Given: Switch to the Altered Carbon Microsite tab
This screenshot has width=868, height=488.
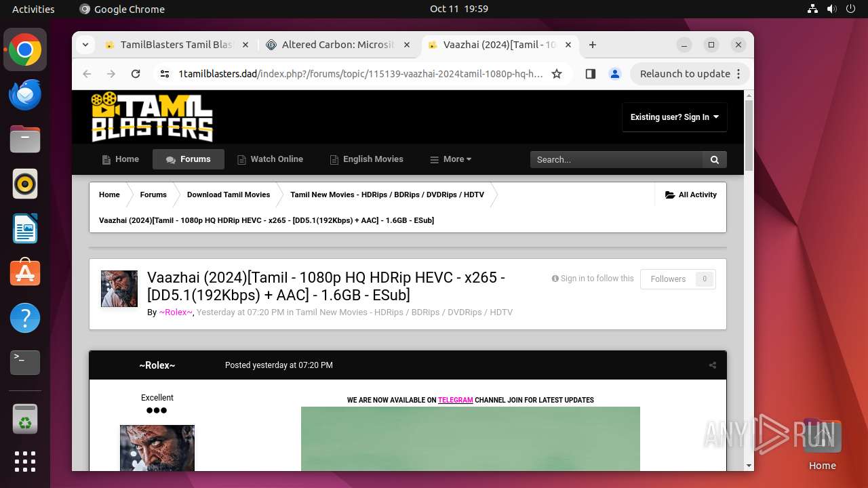Looking at the screenshot, I should tap(338, 45).
